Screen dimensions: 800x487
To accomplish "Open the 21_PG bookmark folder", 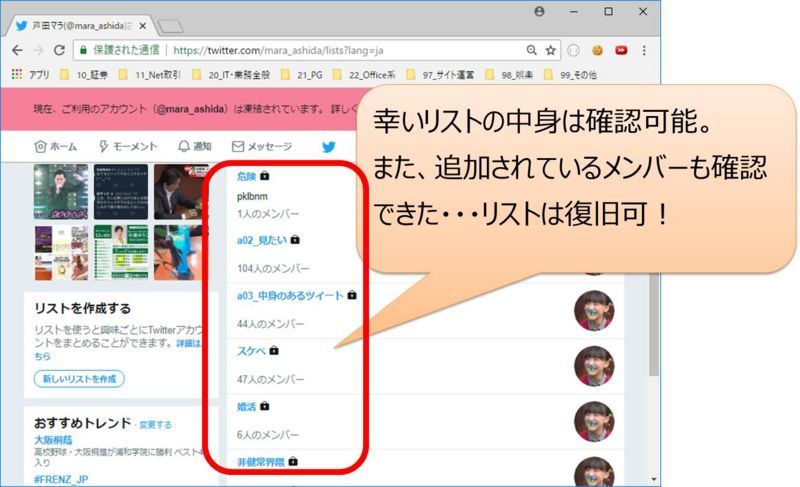I will pyautogui.click(x=302, y=74).
